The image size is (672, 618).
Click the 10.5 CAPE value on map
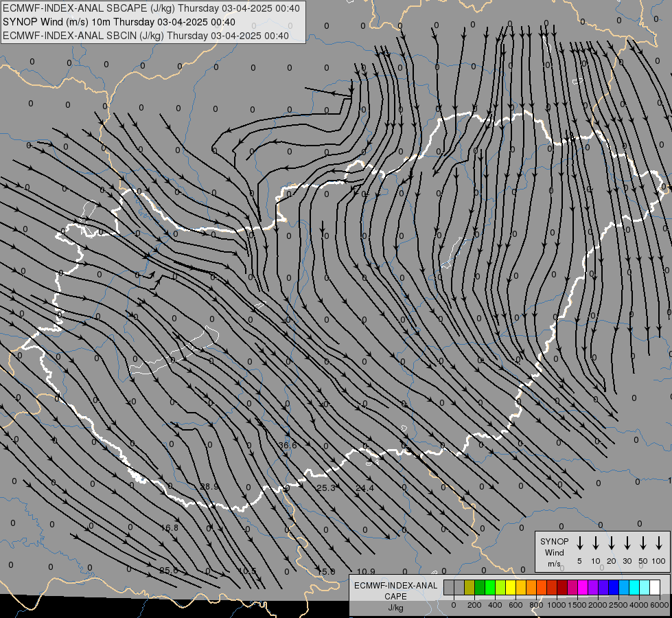point(247,571)
